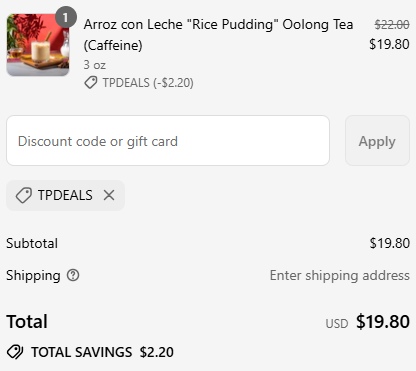Viewport: 416px width, 371px height.
Task: Click the discounted $19.80 item price
Action: point(389,44)
